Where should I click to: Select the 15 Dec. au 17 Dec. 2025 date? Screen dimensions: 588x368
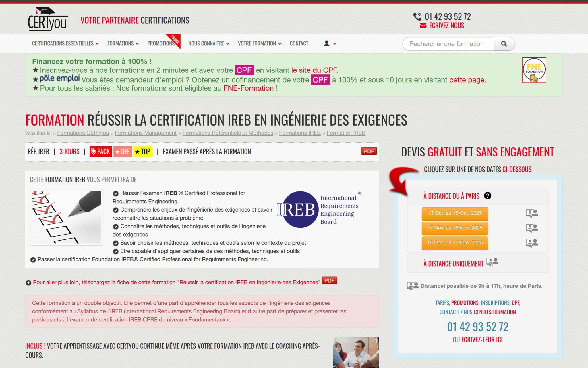tap(455, 243)
